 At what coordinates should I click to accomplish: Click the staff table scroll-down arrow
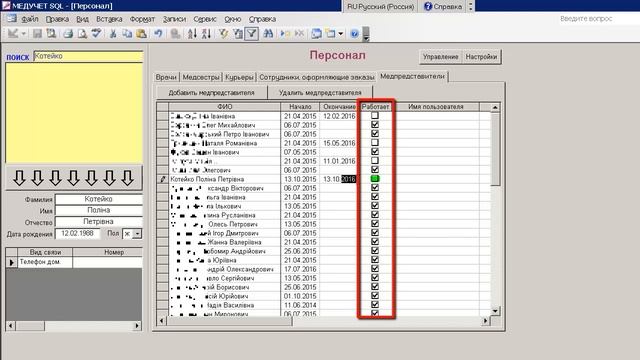[x=495, y=311]
